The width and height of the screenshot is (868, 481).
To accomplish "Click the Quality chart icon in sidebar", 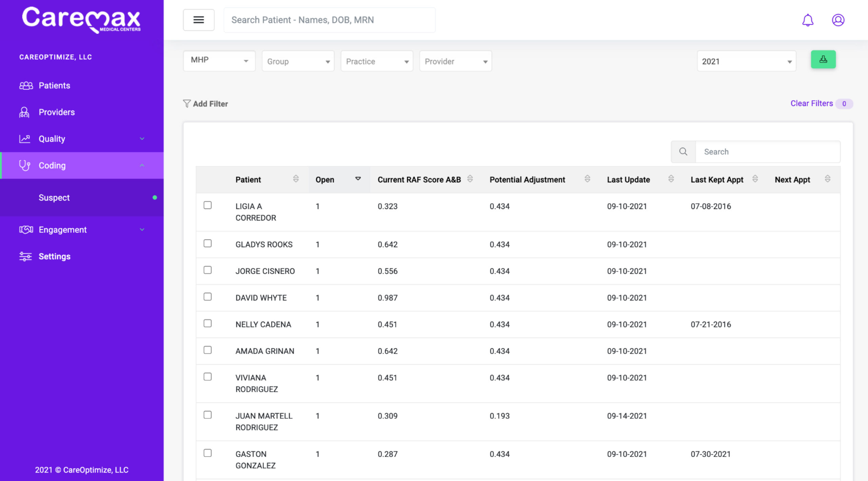I will click(25, 139).
